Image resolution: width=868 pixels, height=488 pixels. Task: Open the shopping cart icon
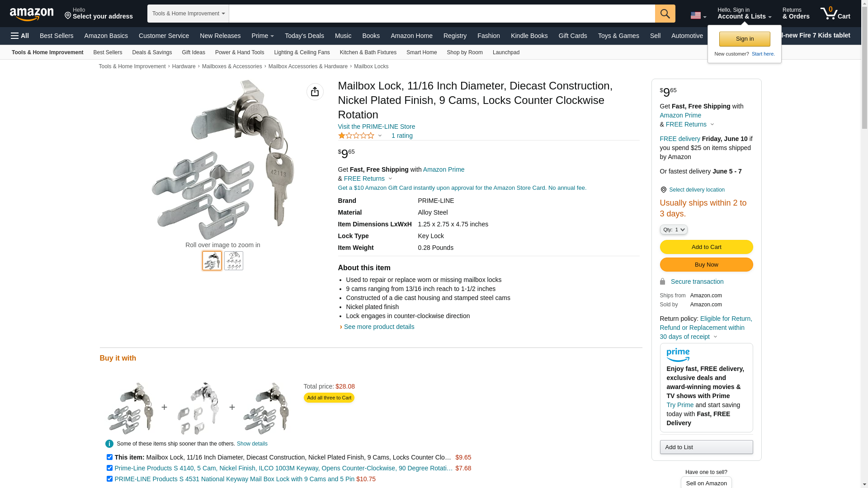tap(835, 13)
